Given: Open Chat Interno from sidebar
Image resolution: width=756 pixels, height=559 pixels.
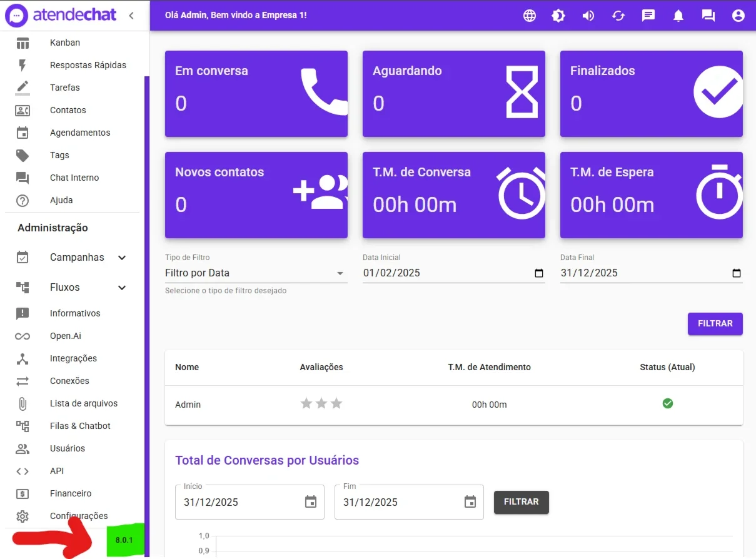Looking at the screenshot, I should [74, 178].
